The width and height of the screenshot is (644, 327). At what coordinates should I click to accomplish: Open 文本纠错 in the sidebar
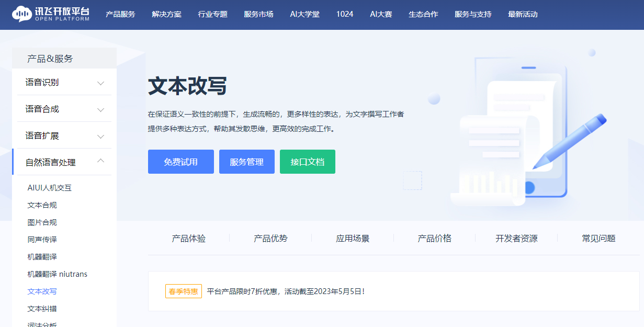[42, 309]
